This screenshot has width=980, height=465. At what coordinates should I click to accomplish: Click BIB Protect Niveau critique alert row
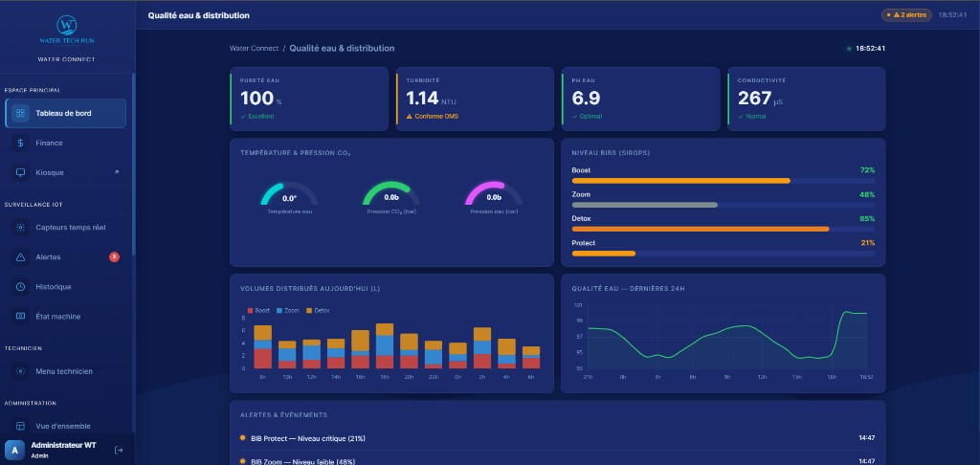[558, 438]
